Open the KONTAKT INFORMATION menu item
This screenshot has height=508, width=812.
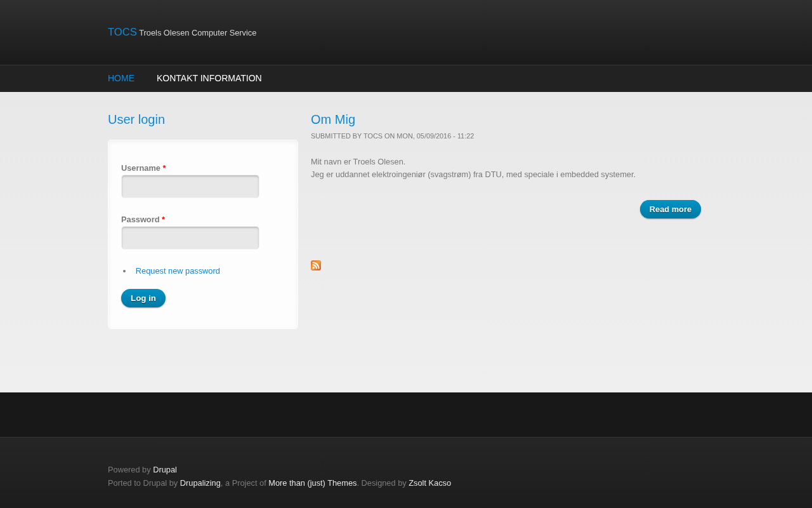(209, 78)
